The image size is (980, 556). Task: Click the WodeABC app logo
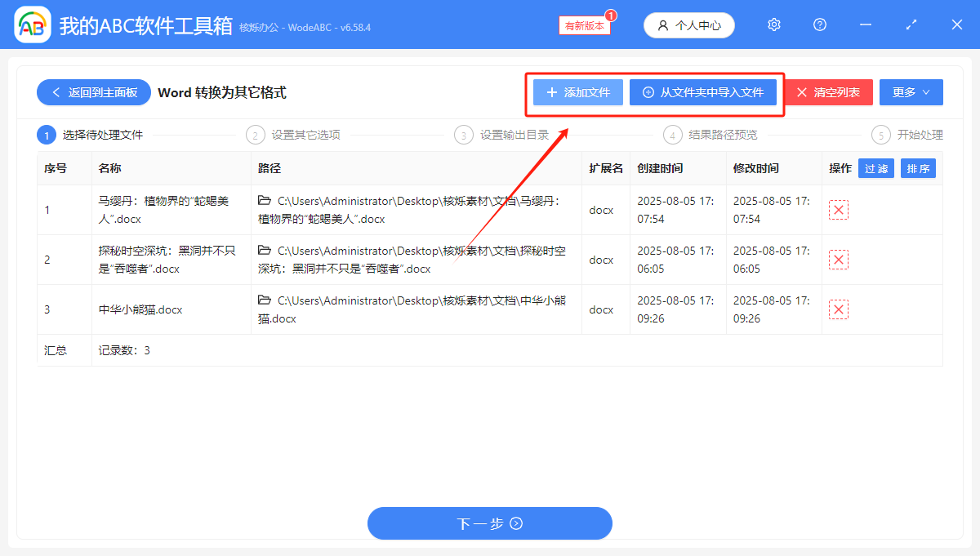tap(31, 24)
